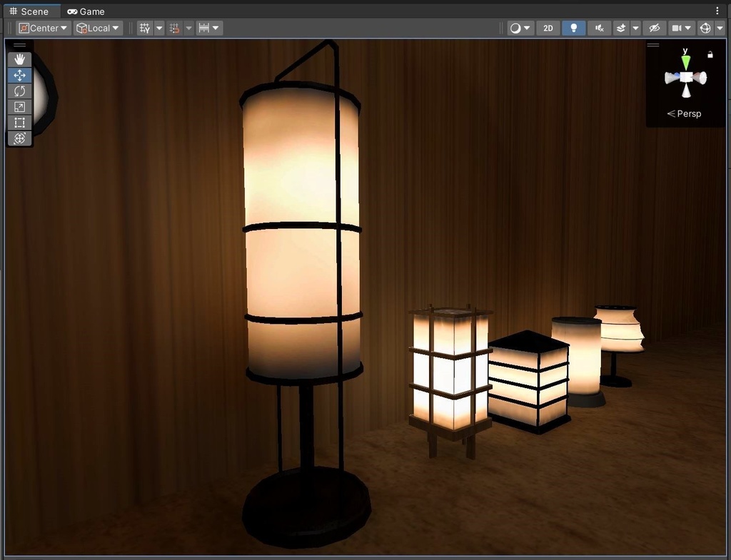Toggle grid snapping magnet icon
731x560 pixels.
(174, 28)
